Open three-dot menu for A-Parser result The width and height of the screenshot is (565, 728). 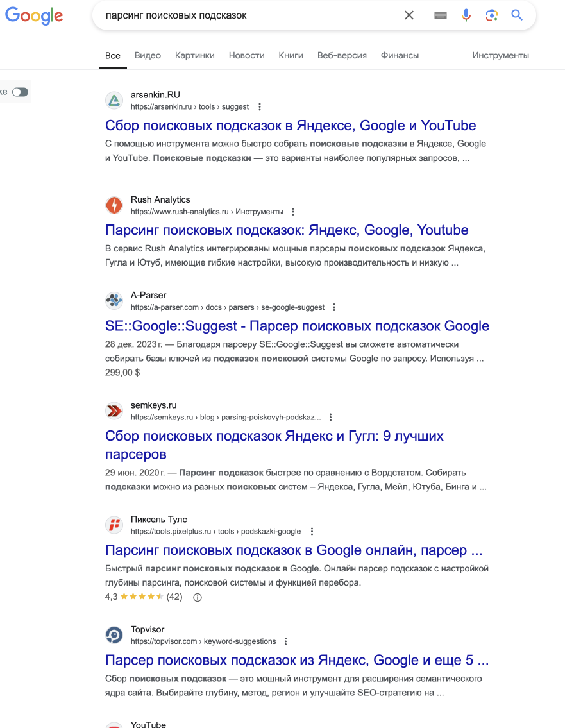coord(333,307)
